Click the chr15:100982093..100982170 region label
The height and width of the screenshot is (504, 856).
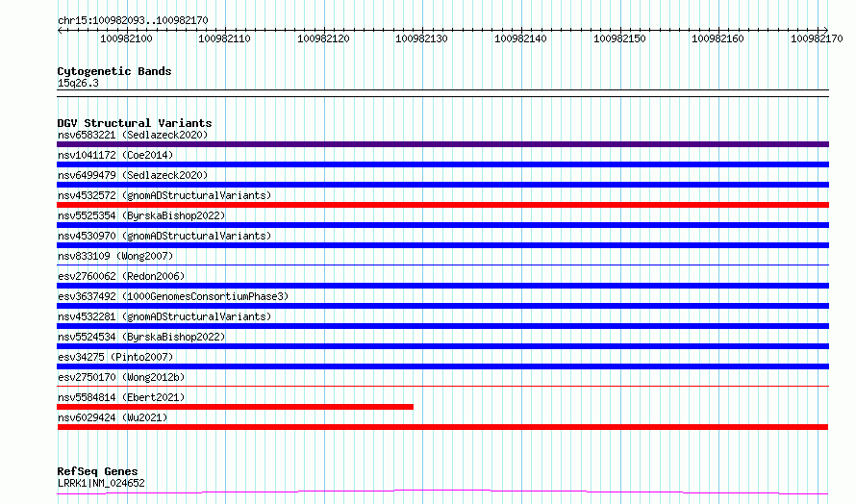(x=133, y=20)
